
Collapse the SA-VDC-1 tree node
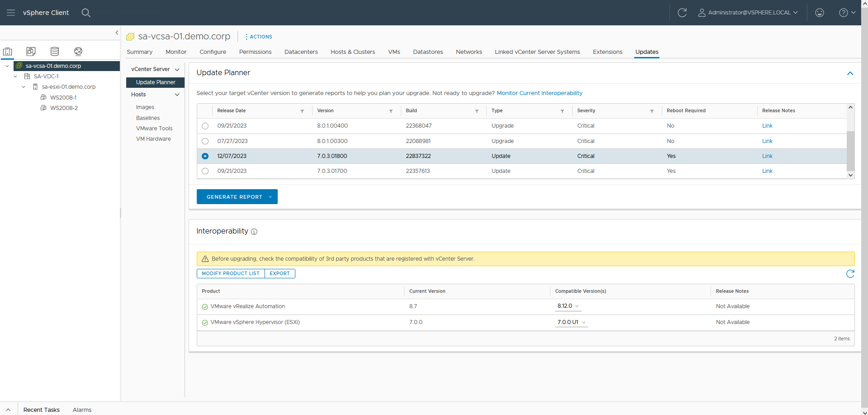tap(15, 76)
